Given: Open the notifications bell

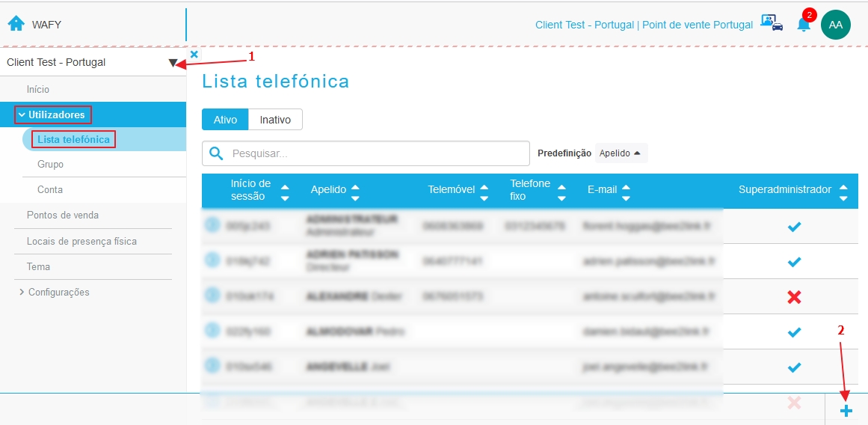Looking at the screenshot, I should pos(803,24).
